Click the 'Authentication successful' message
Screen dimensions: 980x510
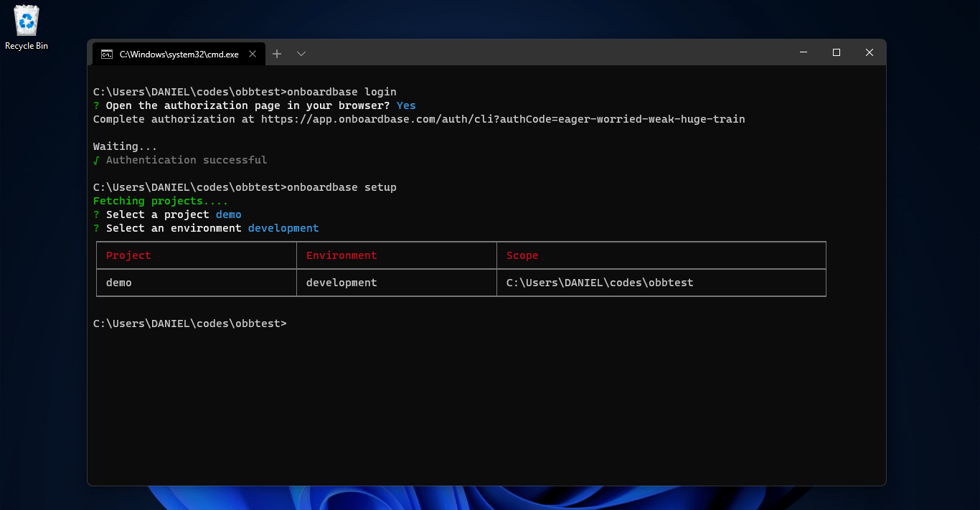pyautogui.click(x=187, y=160)
